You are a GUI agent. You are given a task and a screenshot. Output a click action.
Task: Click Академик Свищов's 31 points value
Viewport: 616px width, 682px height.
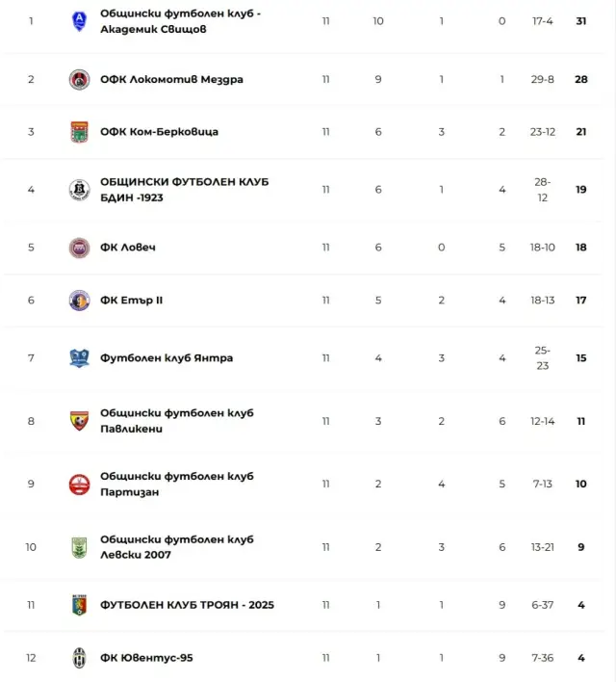(x=581, y=21)
